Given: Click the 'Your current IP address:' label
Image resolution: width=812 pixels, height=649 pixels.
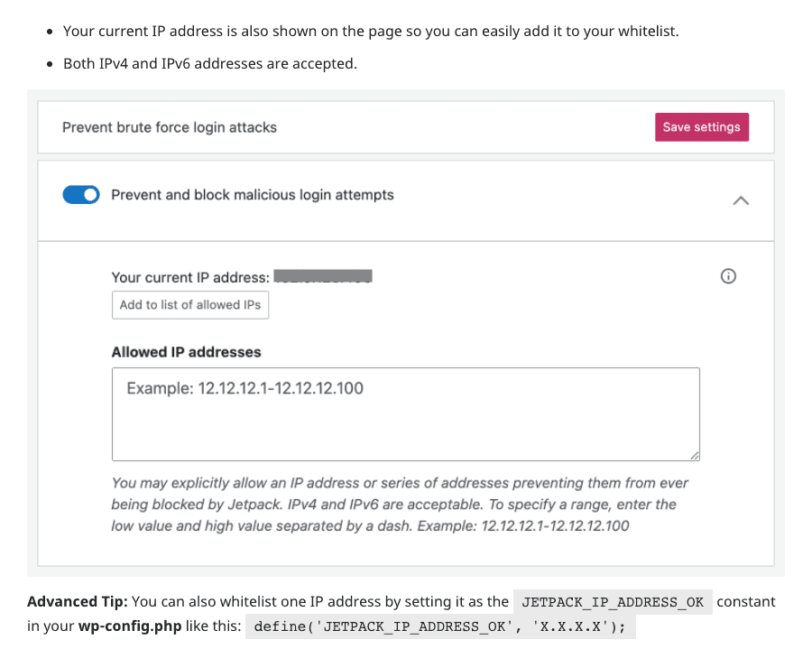Looking at the screenshot, I should pyautogui.click(x=190, y=278).
